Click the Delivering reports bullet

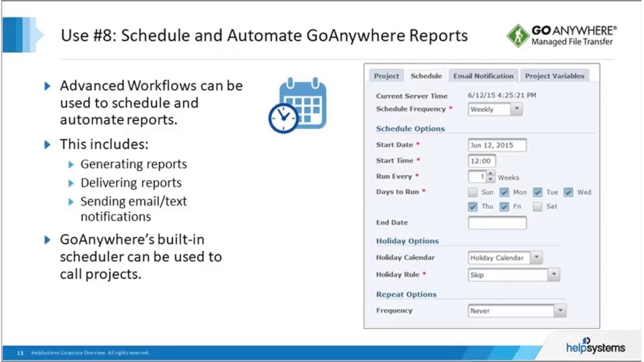tap(131, 183)
